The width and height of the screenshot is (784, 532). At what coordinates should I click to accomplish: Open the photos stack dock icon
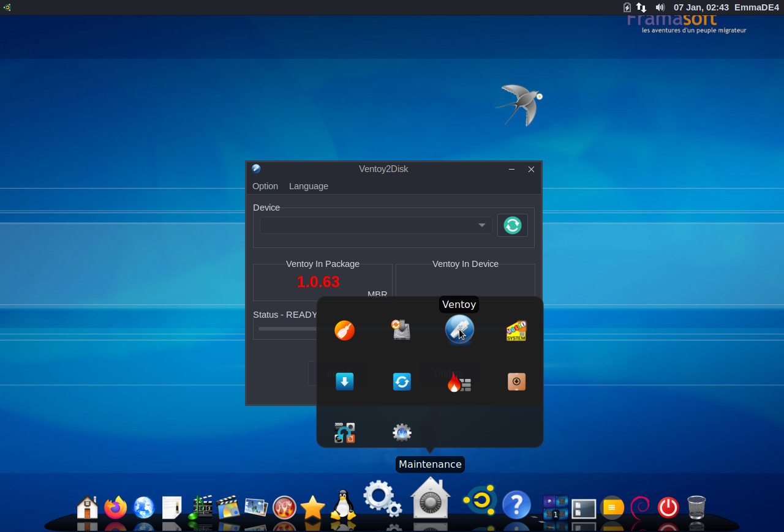coord(256,507)
